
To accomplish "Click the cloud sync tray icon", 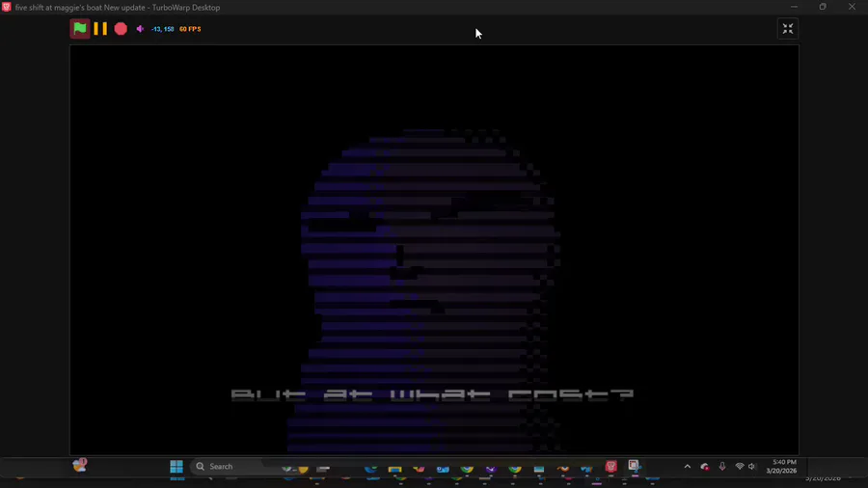I will (x=705, y=467).
